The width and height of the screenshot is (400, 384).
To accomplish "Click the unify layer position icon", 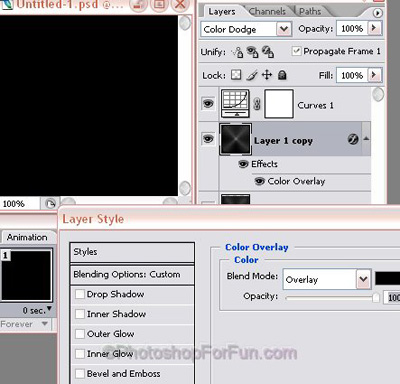I will click(x=238, y=52).
